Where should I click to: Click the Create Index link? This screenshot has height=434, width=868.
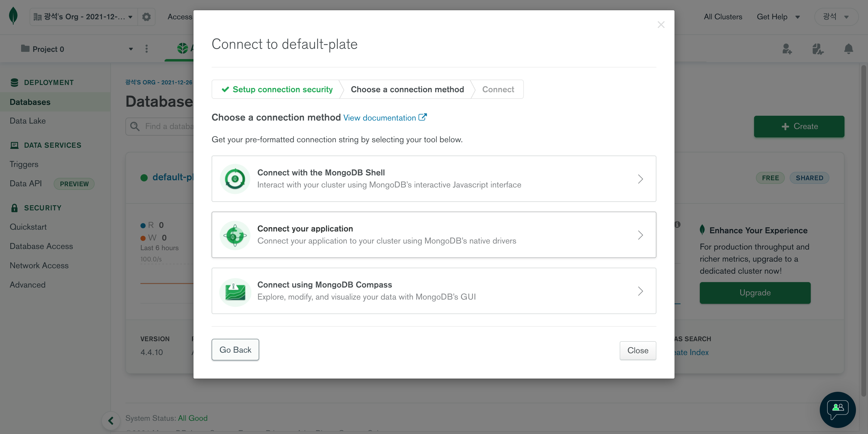click(x=691, y=352)
